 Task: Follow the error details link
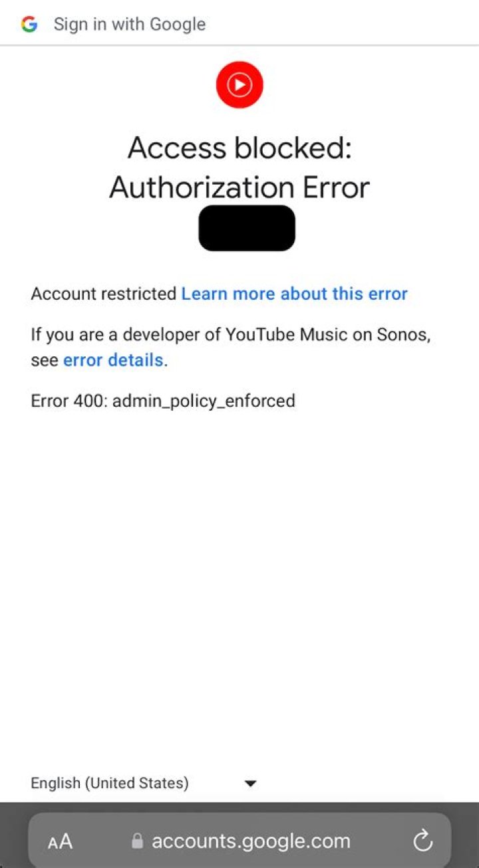pos(113,360)
